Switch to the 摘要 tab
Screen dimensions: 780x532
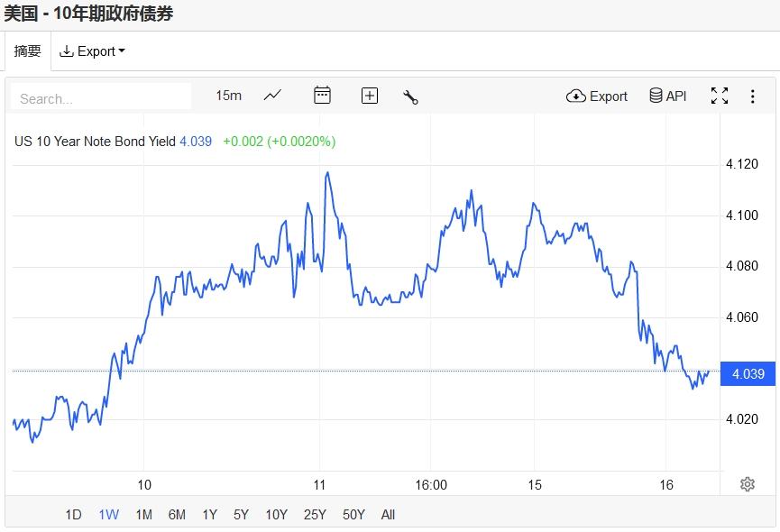tap(27, 51)
